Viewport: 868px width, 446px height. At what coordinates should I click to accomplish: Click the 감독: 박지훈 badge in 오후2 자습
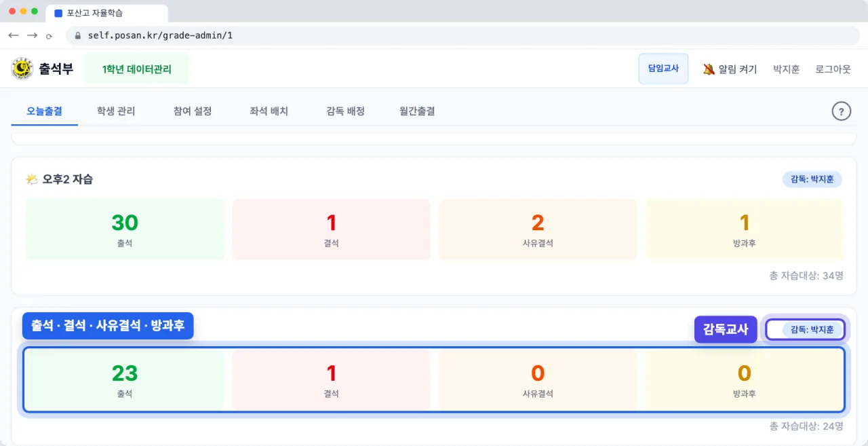click(x=812, y=179)
